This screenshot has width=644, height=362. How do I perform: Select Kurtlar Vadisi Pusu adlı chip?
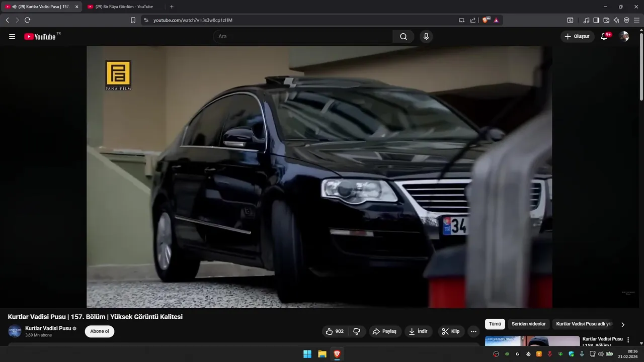[x=584, y=324]
